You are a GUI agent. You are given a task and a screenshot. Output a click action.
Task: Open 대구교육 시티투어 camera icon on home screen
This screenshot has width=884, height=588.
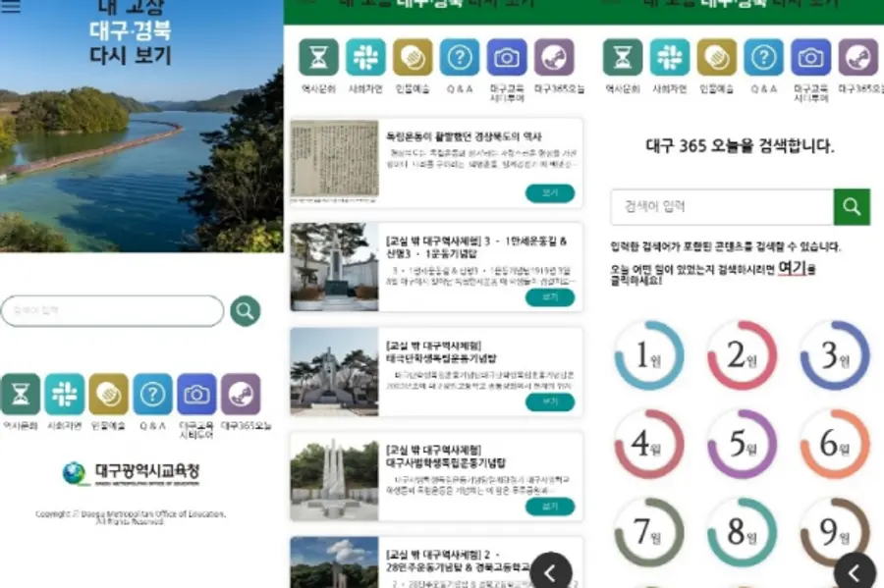coord(196,394)
